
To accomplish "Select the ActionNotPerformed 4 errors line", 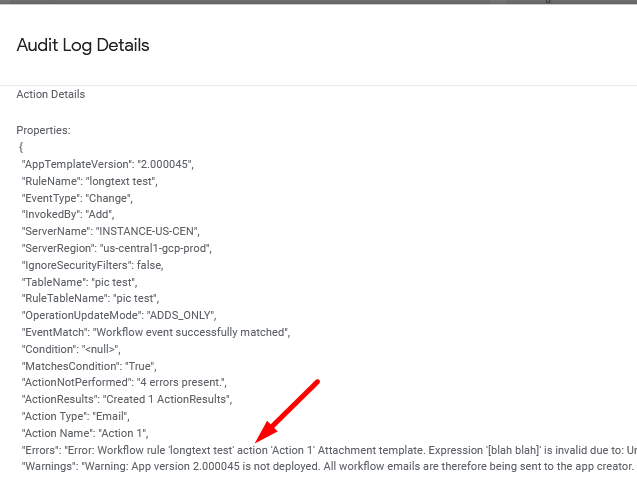I will point(124,382).
